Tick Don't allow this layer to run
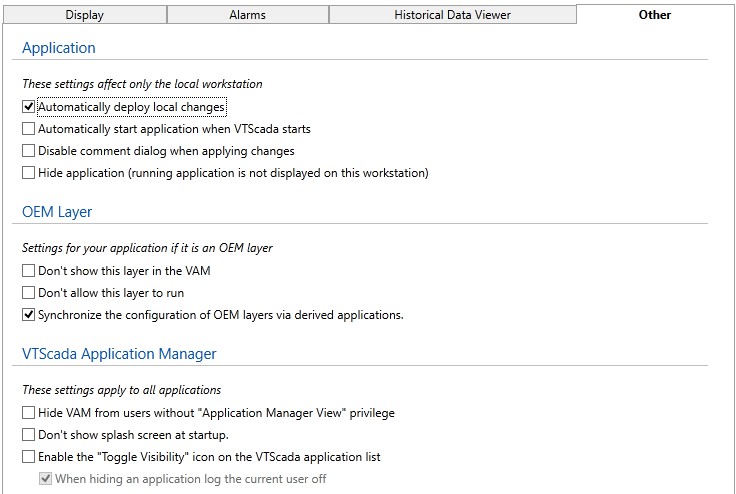Viewport: 736px width, 494px height. 28,293
